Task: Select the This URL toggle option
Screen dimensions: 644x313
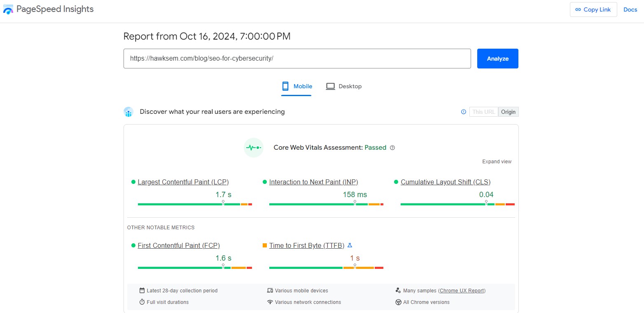Action: (x=484, y=112)
